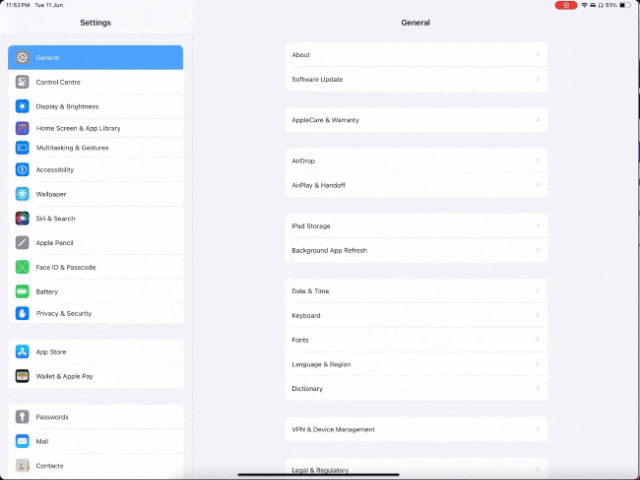Switch to Display & Brightness settings
This screenshot has height=480, width=640.
tap(96, 106)
